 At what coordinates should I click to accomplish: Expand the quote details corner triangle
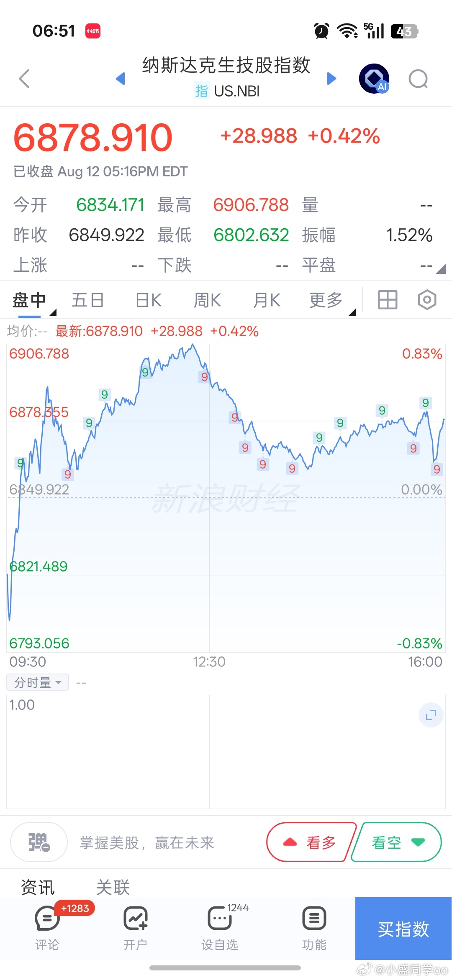click(441, 269)
